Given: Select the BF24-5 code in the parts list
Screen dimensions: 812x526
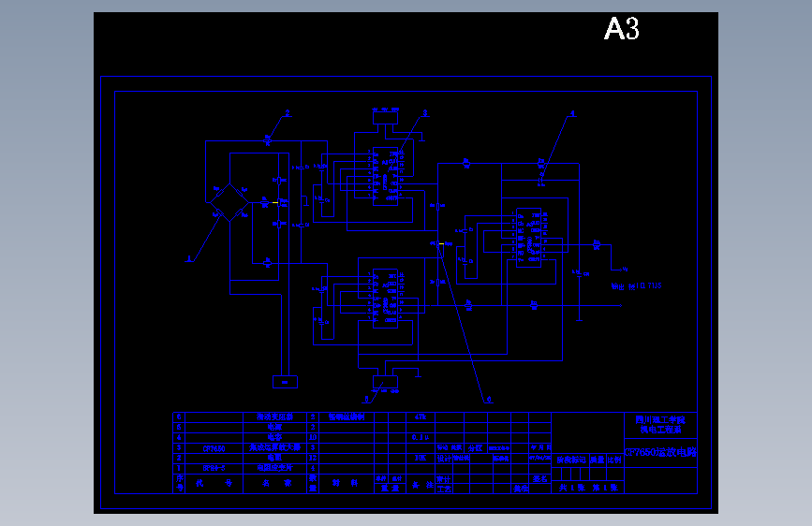Looking at the screenshot, I should [214, 468].
